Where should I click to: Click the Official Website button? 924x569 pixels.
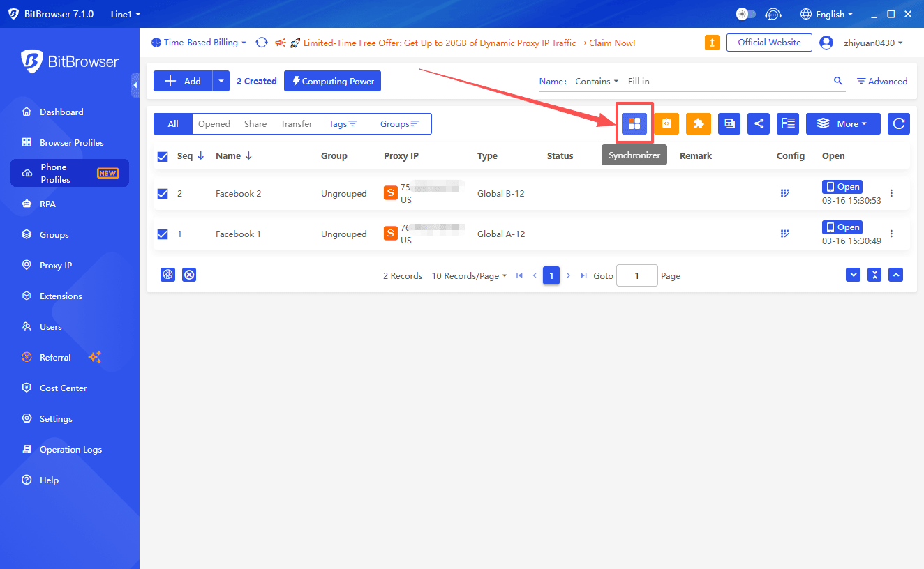pos(769,43)
